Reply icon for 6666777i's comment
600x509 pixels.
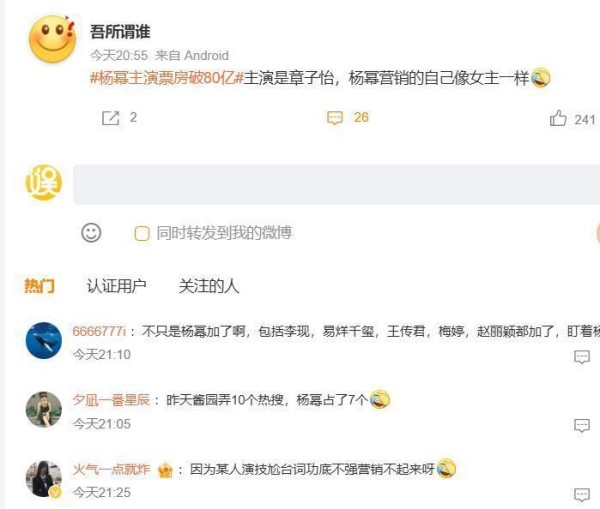(582, 357)
